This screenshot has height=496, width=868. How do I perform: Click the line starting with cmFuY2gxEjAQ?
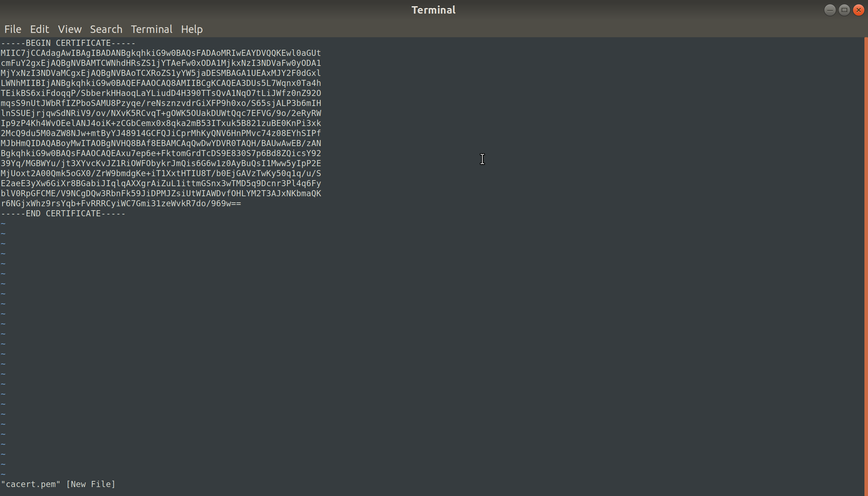[161, 63]
